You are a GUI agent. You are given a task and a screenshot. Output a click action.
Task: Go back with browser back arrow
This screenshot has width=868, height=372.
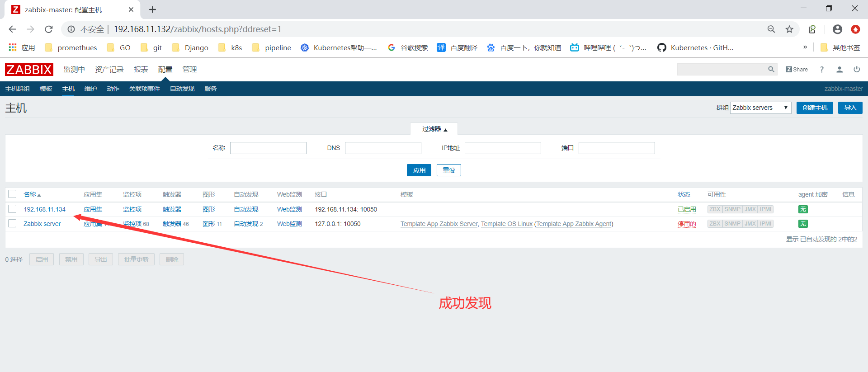click(12, 29)
